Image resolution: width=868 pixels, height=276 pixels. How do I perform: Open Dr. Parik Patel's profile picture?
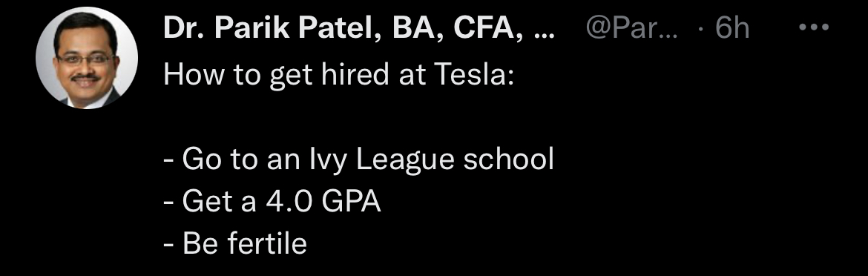coord(86,58)
